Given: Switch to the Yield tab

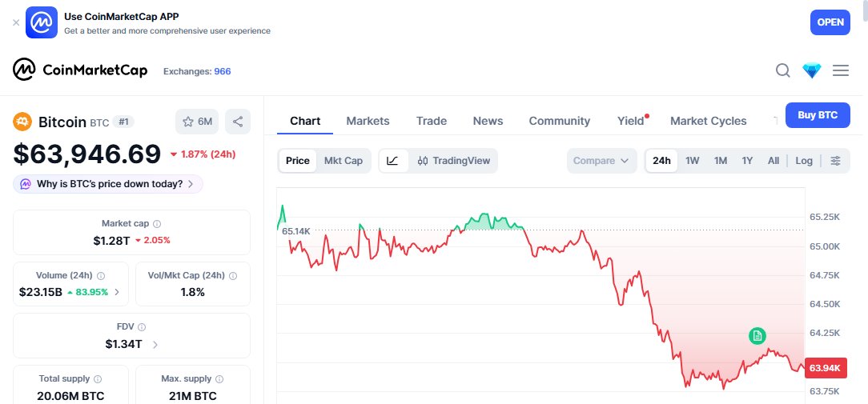Looking at the screenshot, I should point(631,122).
